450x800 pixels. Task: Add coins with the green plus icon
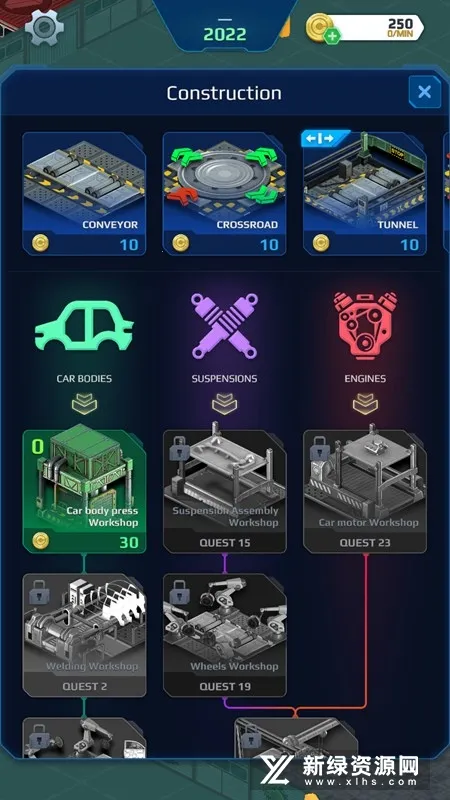tap(332, 37)
